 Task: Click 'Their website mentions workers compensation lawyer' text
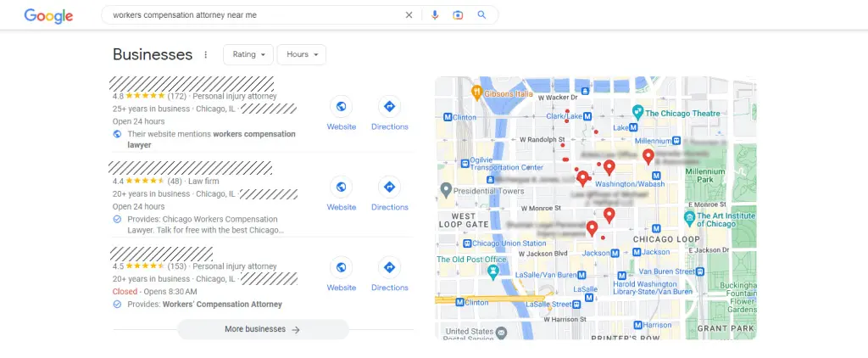(211, 139)
